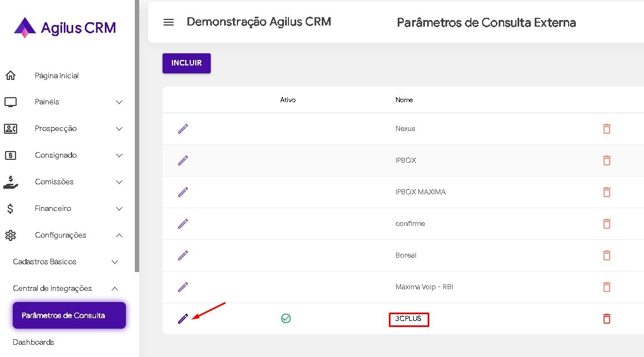Open the Dashboards menu entry
The image size is (644, 357).
33,342
